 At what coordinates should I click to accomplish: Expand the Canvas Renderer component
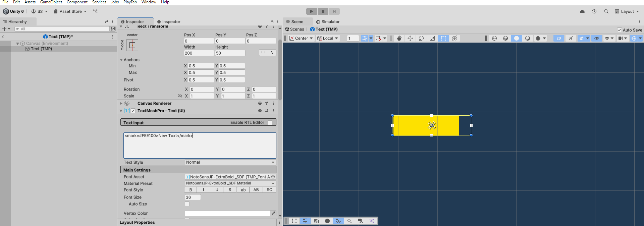[121, 103]
